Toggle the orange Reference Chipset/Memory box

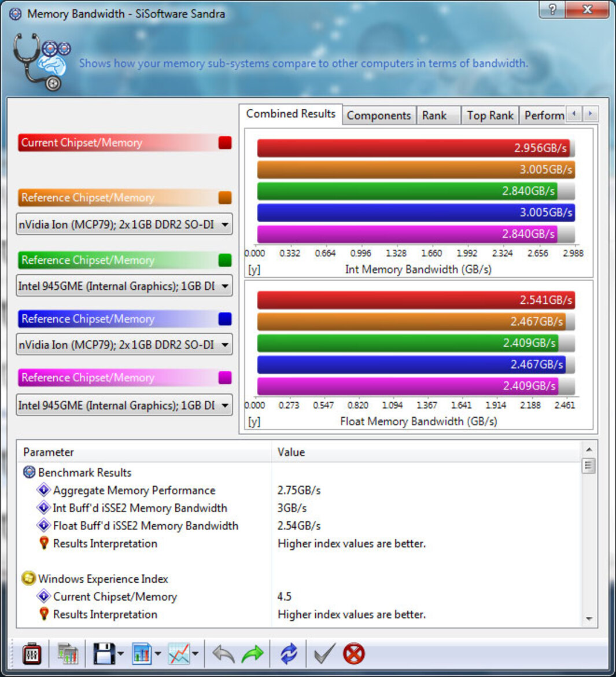(x=225, y=197)
